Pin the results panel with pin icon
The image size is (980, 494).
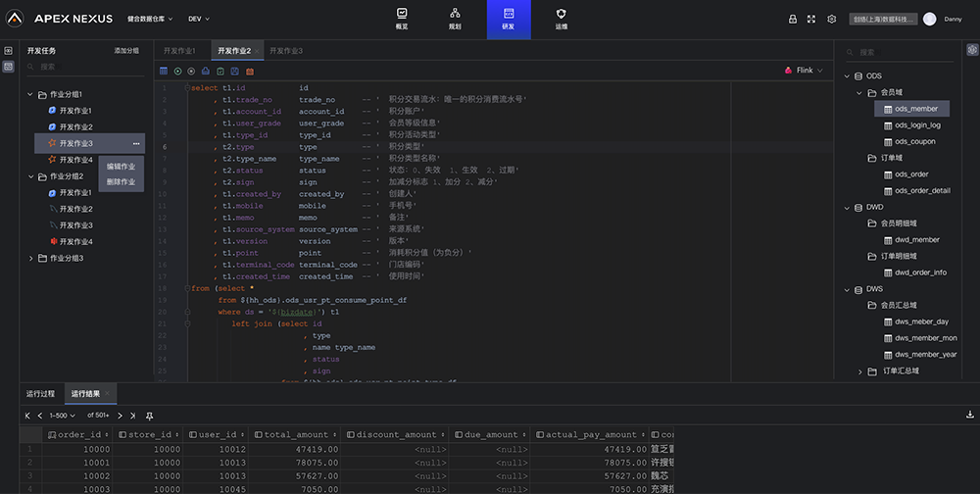149,416
